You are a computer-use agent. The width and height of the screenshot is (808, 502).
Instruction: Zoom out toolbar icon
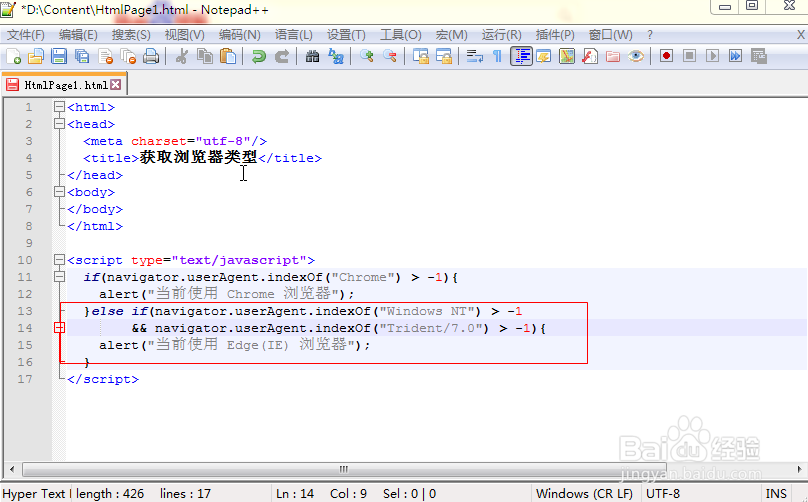click(x=390, y=56)
